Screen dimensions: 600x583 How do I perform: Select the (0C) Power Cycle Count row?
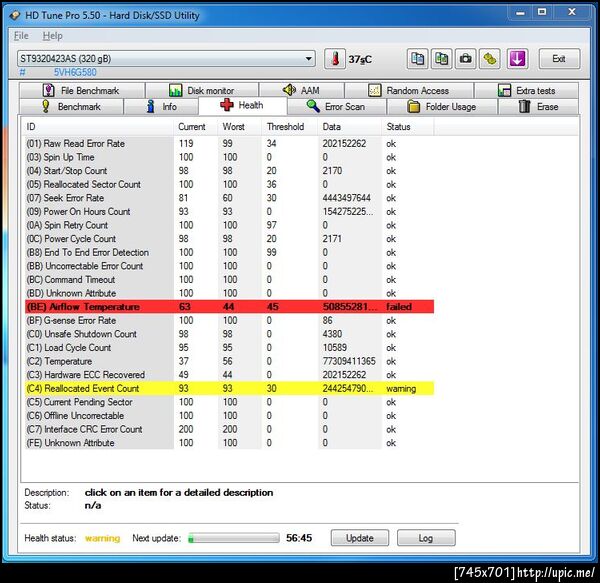click(x=229, y=239)
